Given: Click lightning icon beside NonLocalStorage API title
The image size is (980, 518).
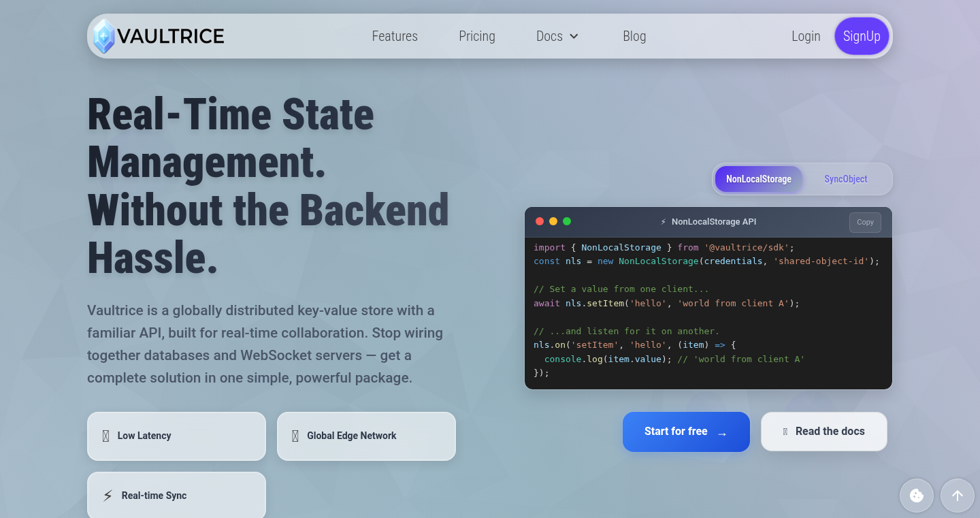Looking at the screenshot, I should 664,222.
